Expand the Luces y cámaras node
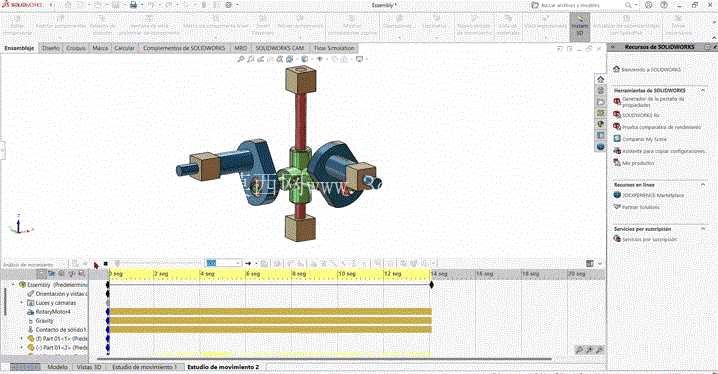 21,303
